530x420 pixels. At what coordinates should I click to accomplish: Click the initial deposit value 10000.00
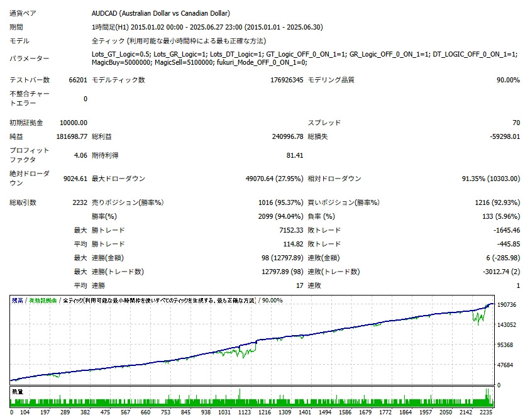tap(74, 123)
